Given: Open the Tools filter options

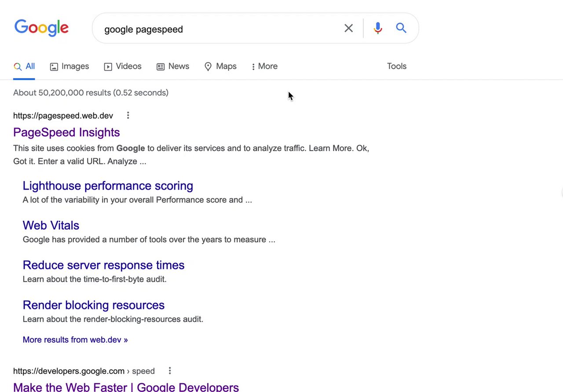Looking at the screenshot, I should (x=397, y=66).
